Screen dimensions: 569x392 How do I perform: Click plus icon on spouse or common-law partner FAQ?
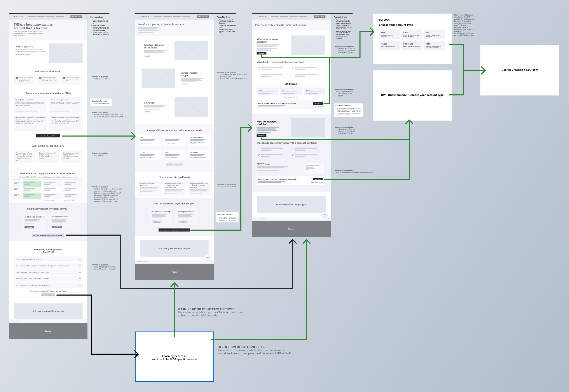pos(80,266)
